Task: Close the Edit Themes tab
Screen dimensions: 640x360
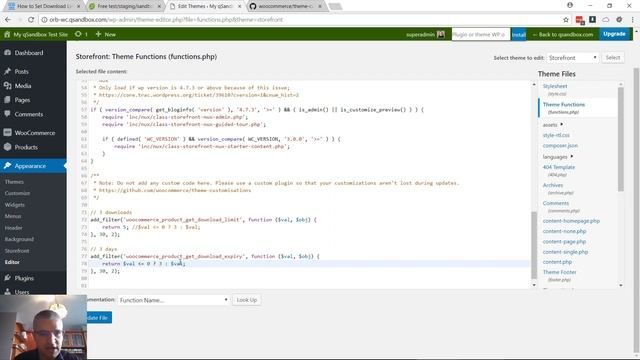Action: pyautogui.click(x=239, y=6)
